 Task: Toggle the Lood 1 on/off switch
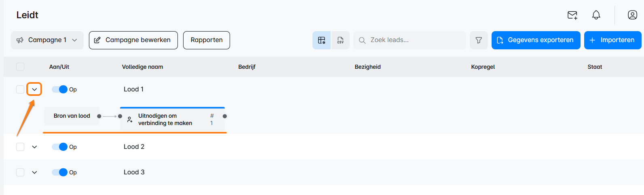60,89
